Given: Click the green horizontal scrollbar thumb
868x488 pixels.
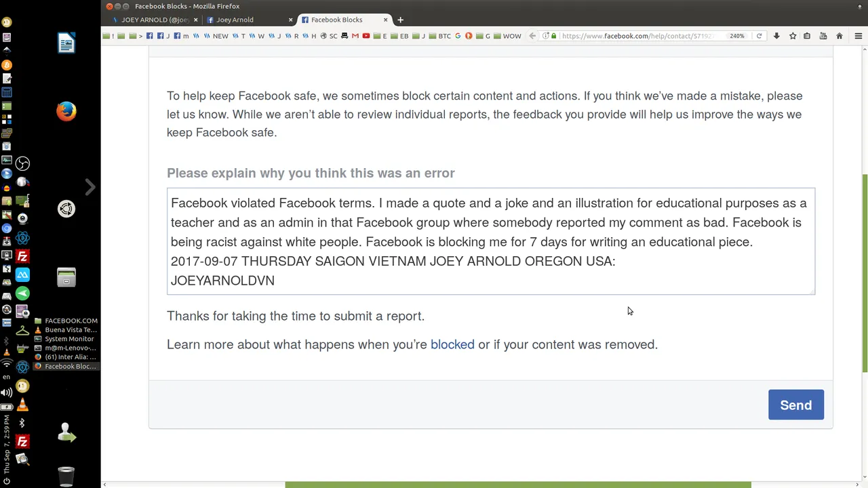Looking at the screenshot, I should (x=517, y=485).
